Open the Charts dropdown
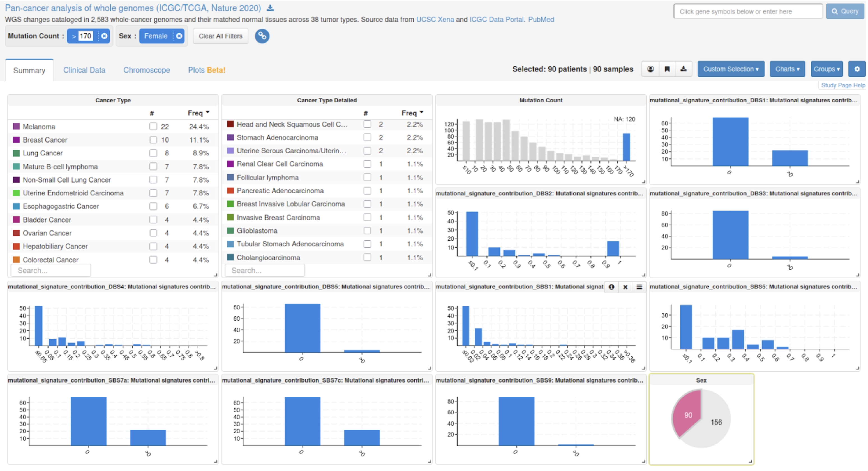The width and height of the screenshot is (868, 471). click(x=787, y=69)
